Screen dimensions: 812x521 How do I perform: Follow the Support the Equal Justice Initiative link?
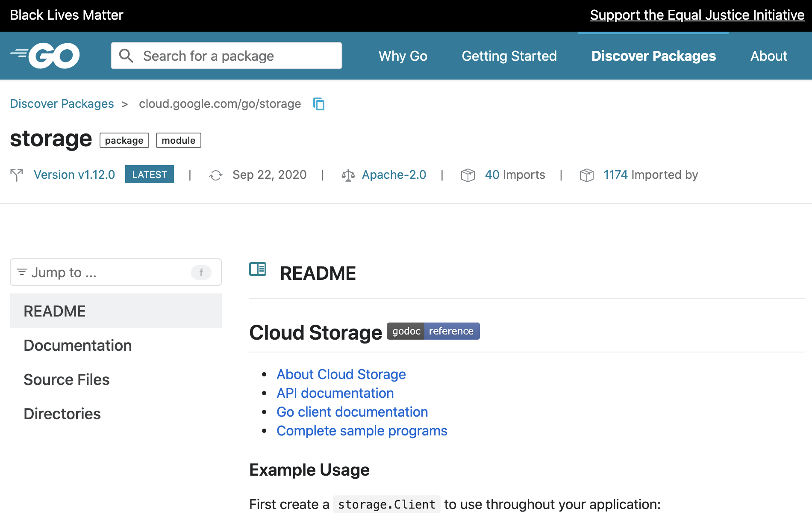point(697,15)
